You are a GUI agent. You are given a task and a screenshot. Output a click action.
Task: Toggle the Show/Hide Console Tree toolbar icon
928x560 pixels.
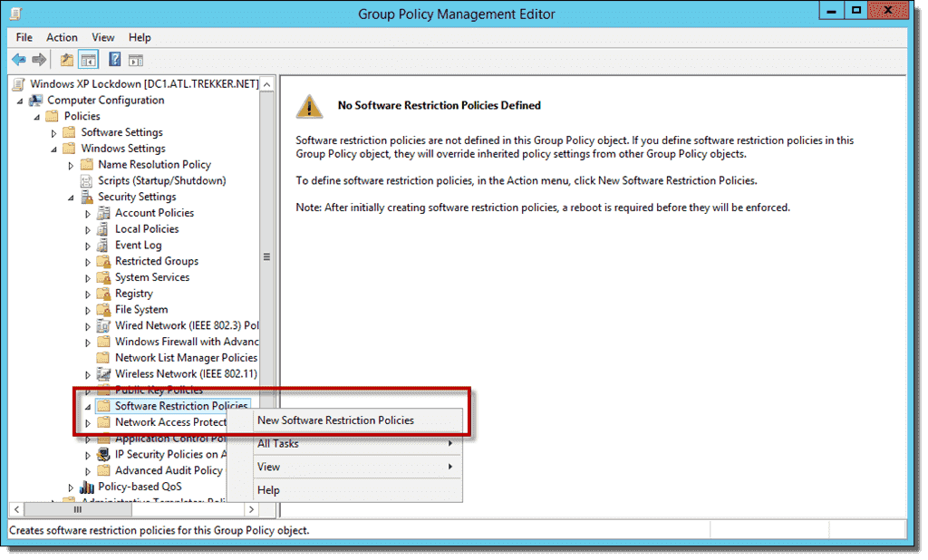pyautogui.click(x=88, y=60)
